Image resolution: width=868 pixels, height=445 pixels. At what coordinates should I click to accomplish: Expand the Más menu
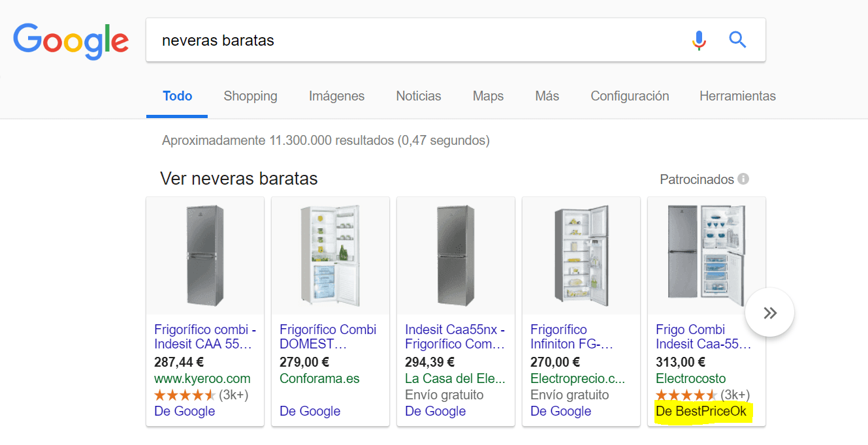click(x=547, y=96)
